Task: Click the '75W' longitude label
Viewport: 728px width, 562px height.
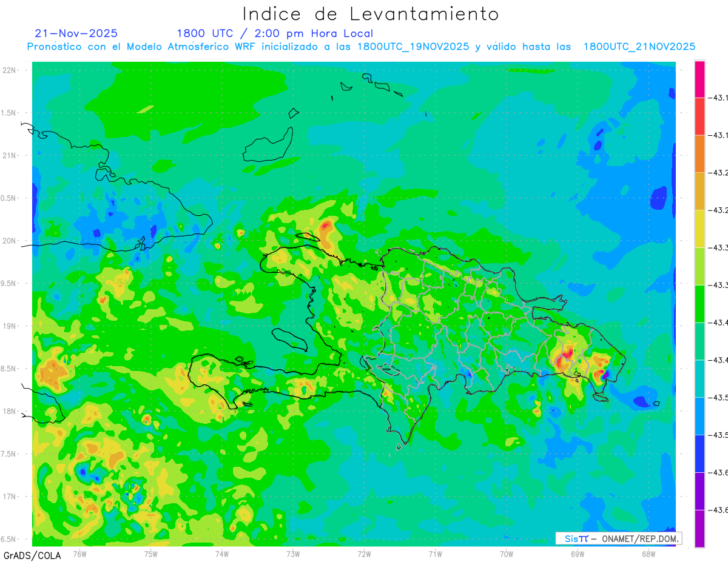Action: click(x=151, y=554)
